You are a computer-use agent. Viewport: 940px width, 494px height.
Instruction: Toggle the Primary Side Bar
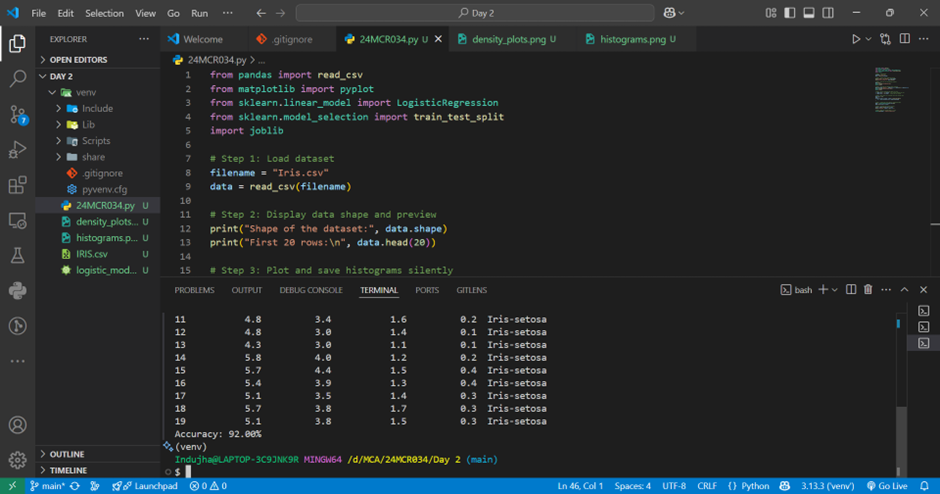[790, 13]
